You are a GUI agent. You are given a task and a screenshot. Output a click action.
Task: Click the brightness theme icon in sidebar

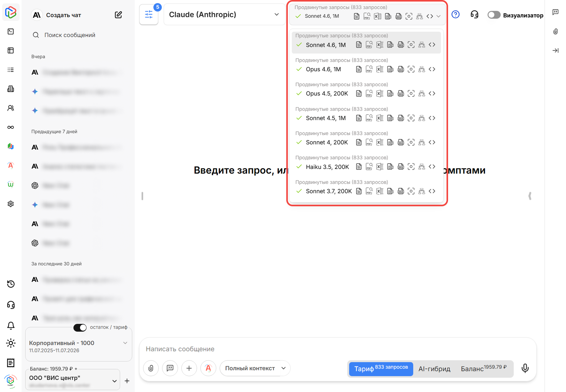(11, 343)
